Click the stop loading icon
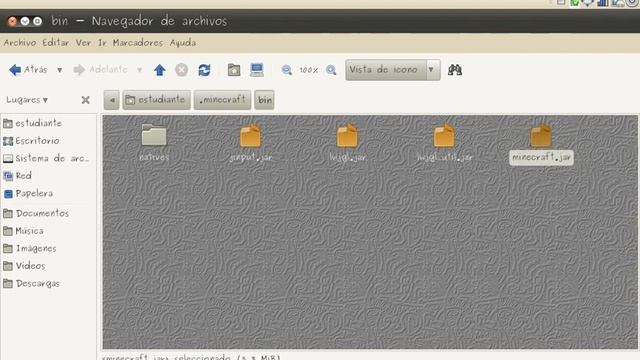 point(182,70)
